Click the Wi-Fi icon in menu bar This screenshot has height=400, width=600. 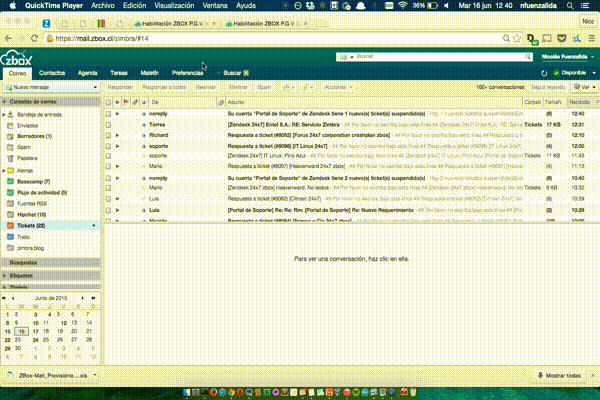tap(402, 5)
